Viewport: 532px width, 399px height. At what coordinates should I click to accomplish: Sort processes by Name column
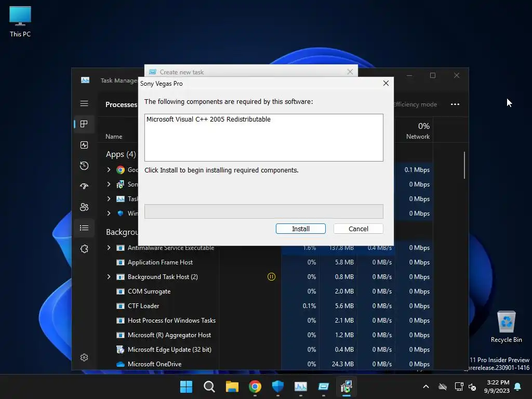tap(114, 137)
